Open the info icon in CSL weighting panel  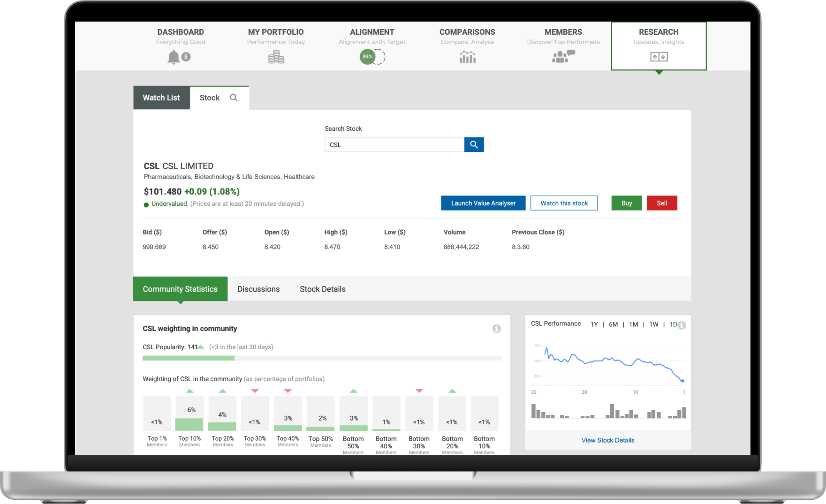click(x=496, y=329)
